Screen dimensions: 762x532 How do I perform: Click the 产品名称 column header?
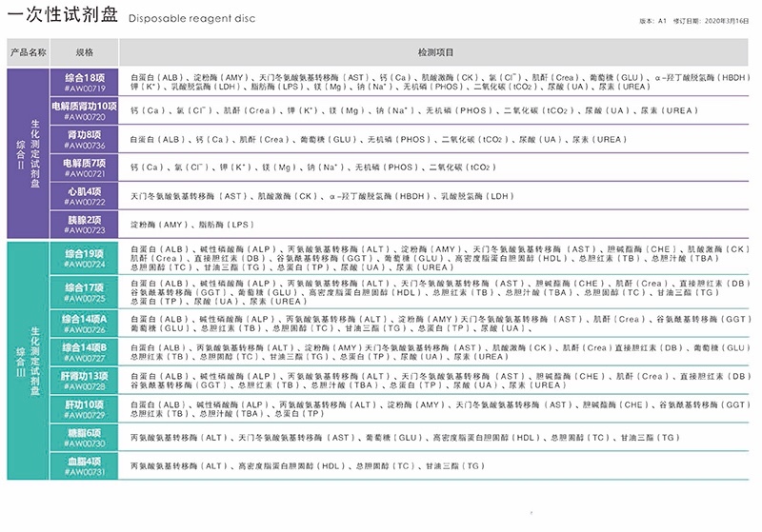pos(27,52)
